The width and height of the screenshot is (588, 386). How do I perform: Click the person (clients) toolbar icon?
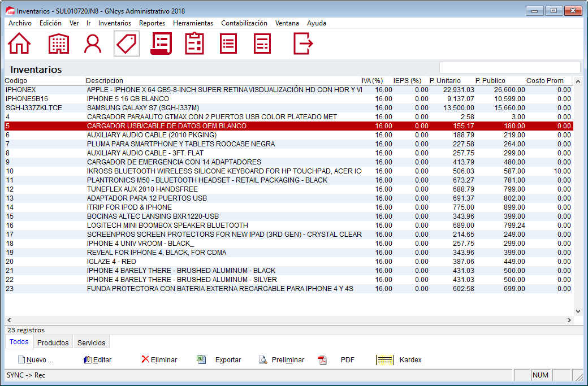coord(92,44)
